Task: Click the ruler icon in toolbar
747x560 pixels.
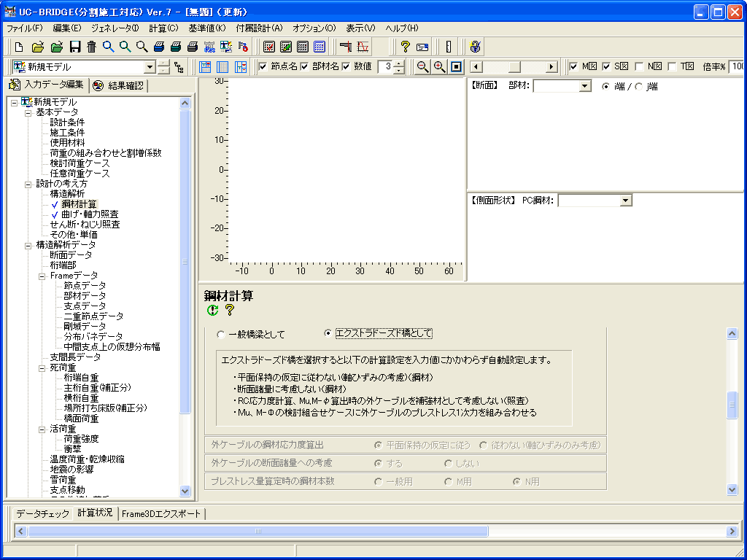Action: pos(448,47)
